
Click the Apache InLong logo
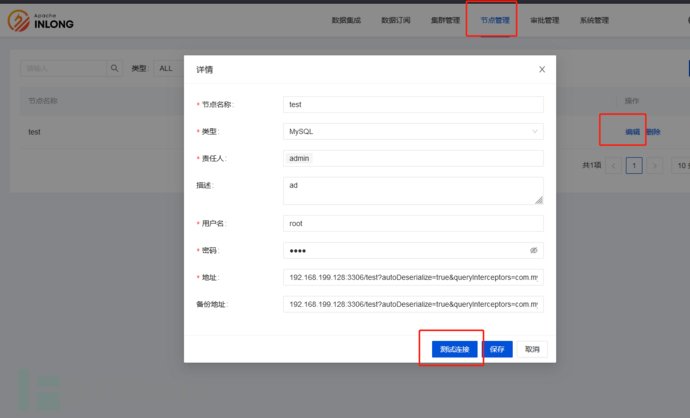(44, 20)
